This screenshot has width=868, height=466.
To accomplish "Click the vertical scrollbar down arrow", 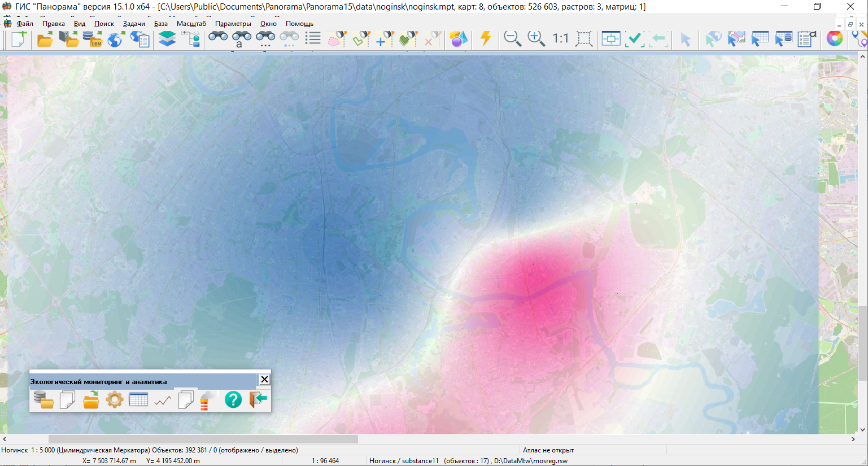I will tap(863, 430).
